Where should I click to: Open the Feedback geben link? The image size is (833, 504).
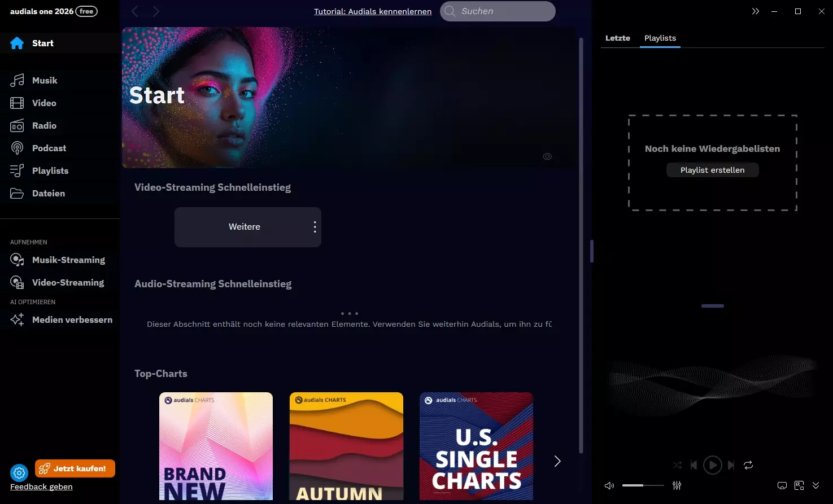click(41, 487)
